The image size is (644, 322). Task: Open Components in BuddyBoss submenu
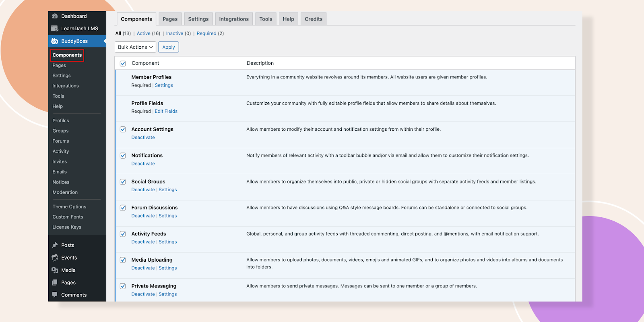click(x=67, y=55)
